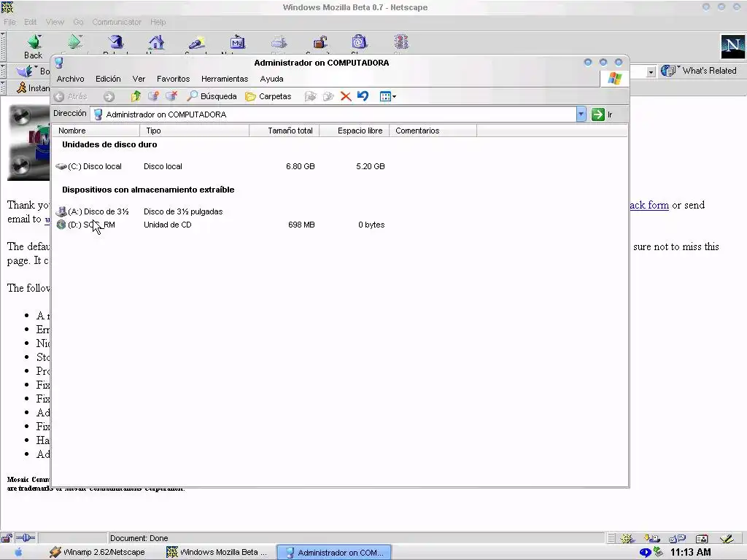This screenshot has width=747, height=560.
Task: Click into the Dirección address field
Action: pos(333,114)
